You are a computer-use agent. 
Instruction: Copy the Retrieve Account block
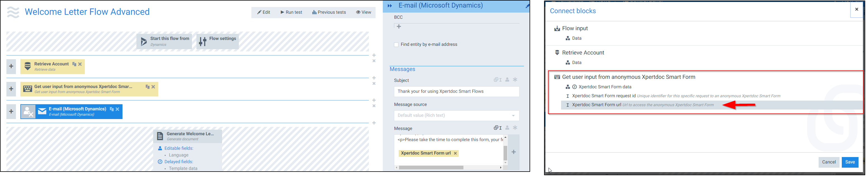pyautogui.click(x=74, y=64)
